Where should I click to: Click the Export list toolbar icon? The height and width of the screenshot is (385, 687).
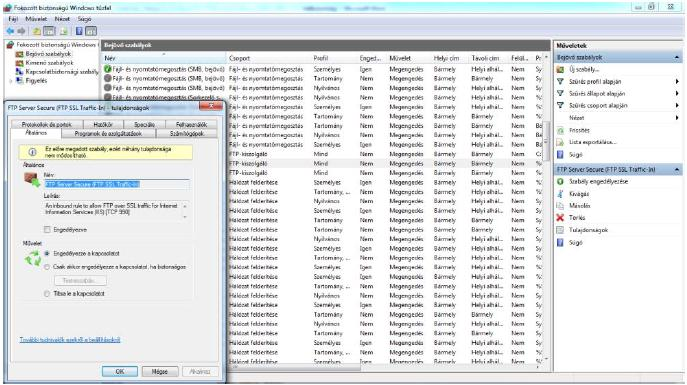(64, 32)
